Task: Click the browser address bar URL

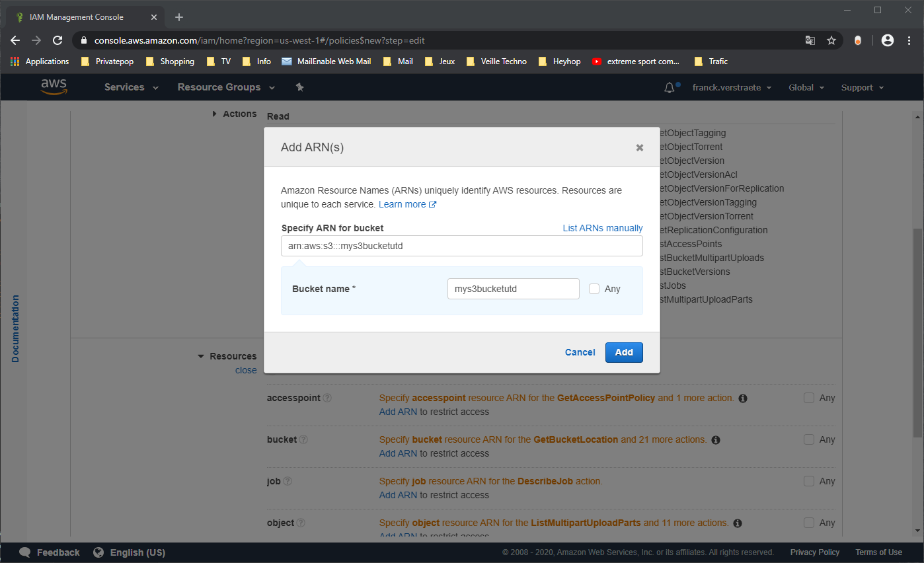Action: (x=260, y=40)
